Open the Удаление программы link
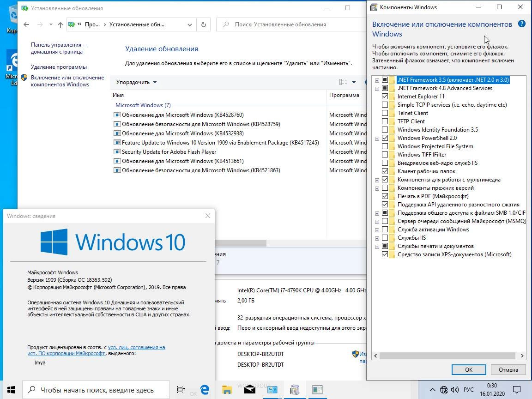 59,67
